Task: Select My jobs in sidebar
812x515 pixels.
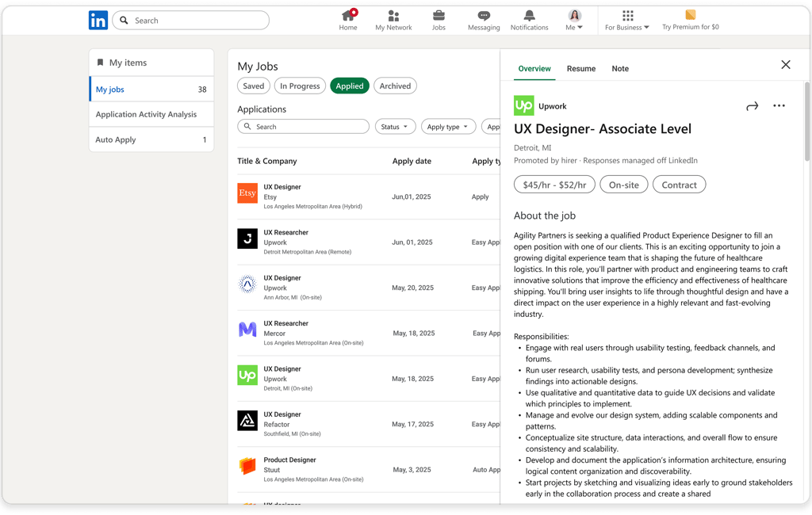Action: tap(151, 90)
